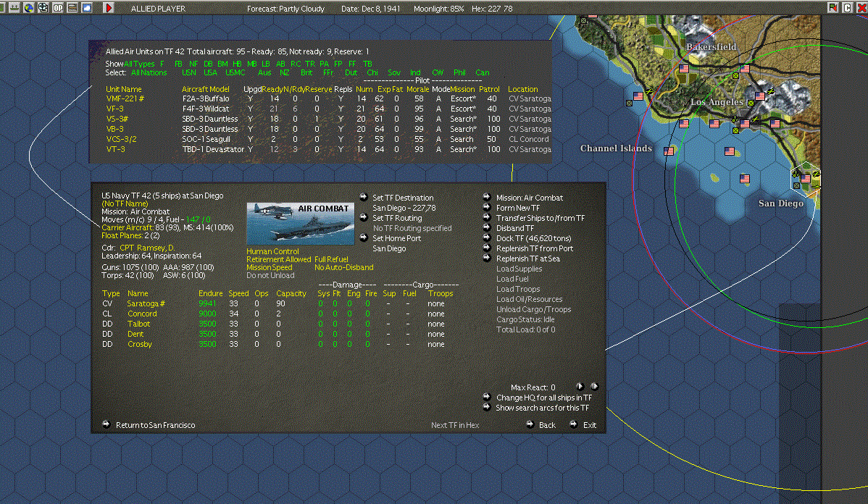Image resolution: width=868 pixels, height=504 pixels.
Task: Open ship Concord details
Action: click(x=142, y=314)
